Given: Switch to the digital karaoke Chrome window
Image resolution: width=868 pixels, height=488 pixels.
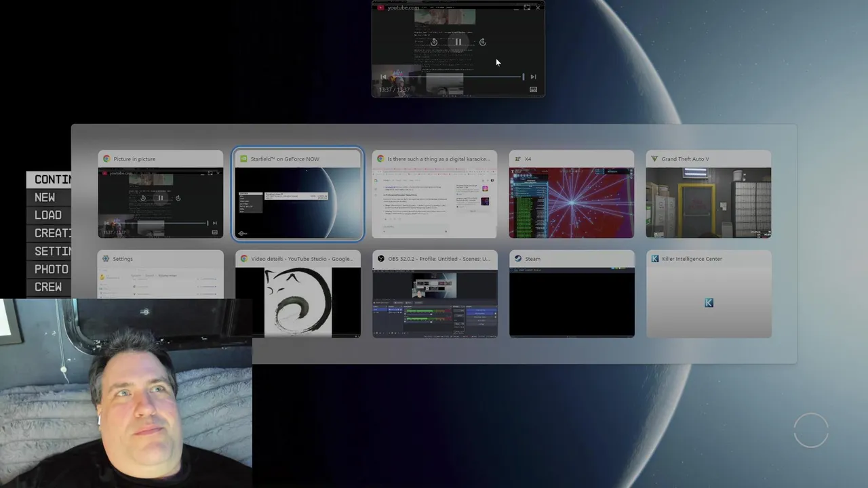Looking at the screenshot, I should tap(435, 194).
